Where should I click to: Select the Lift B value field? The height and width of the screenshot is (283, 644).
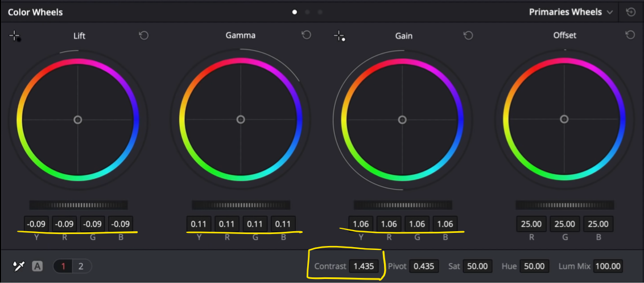pos(121,224)
